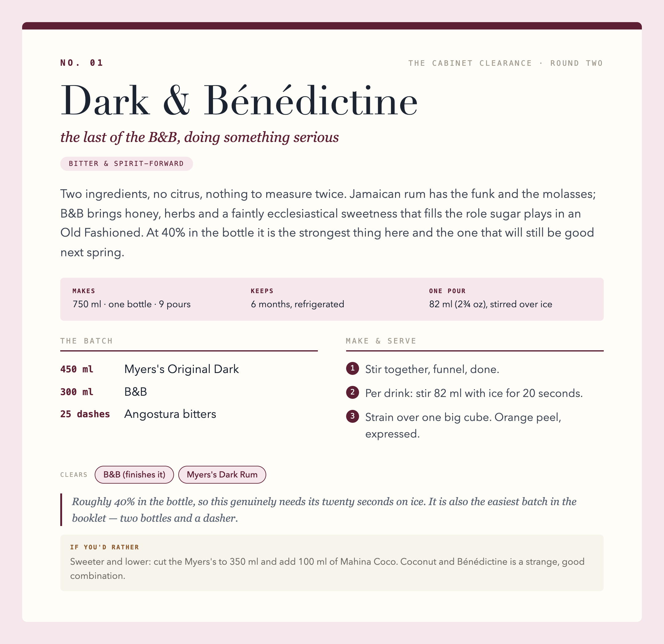Click the 300 ml B&B ingredient row

189,392
